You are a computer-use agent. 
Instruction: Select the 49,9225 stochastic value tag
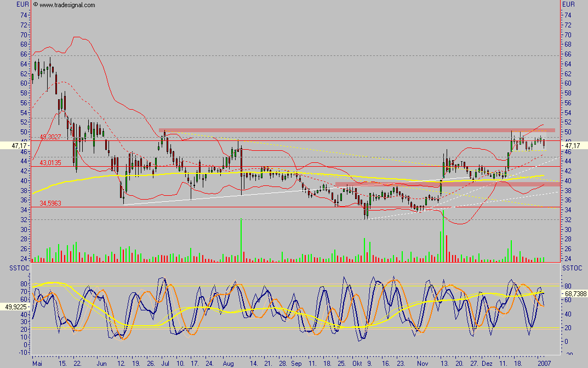(14, 307)
